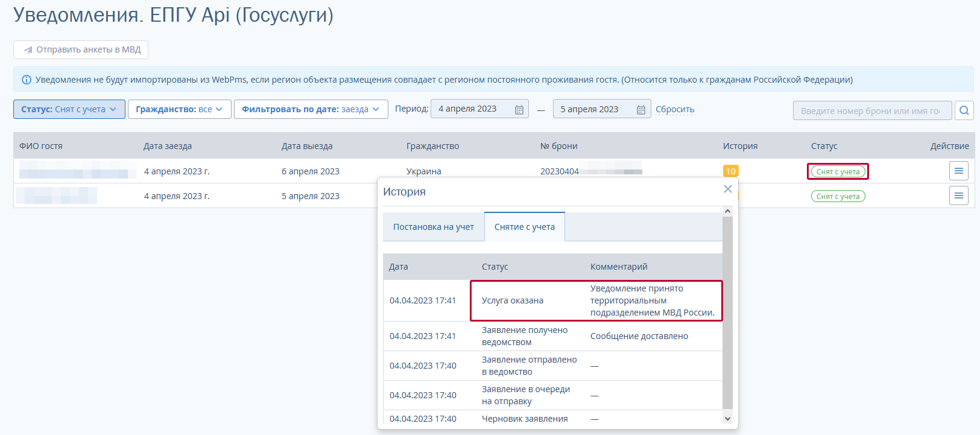Click the start date field 4 апреля 2023

470,109
